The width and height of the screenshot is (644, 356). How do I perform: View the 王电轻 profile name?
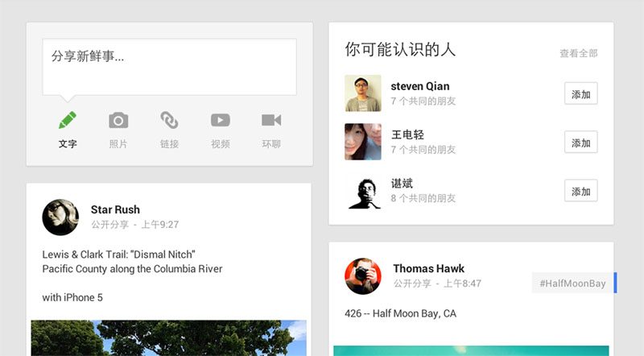coord(407,135)
